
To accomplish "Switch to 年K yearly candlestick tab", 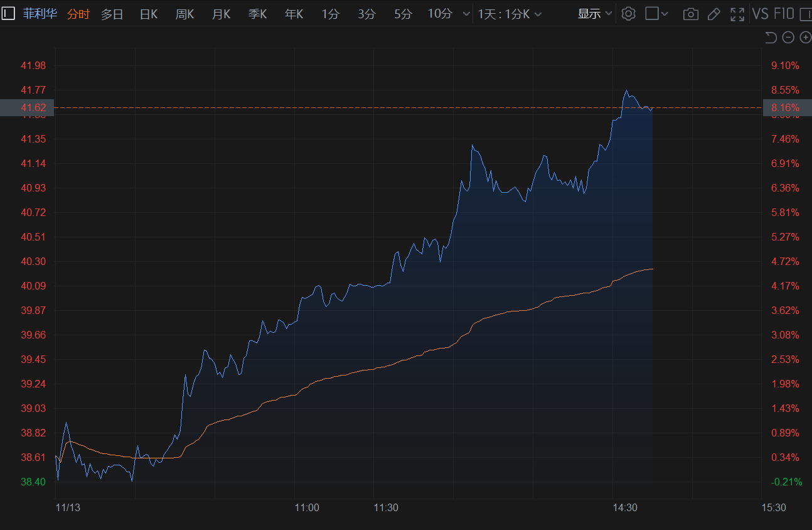I will pyautogui.click(x=294, y=14).
